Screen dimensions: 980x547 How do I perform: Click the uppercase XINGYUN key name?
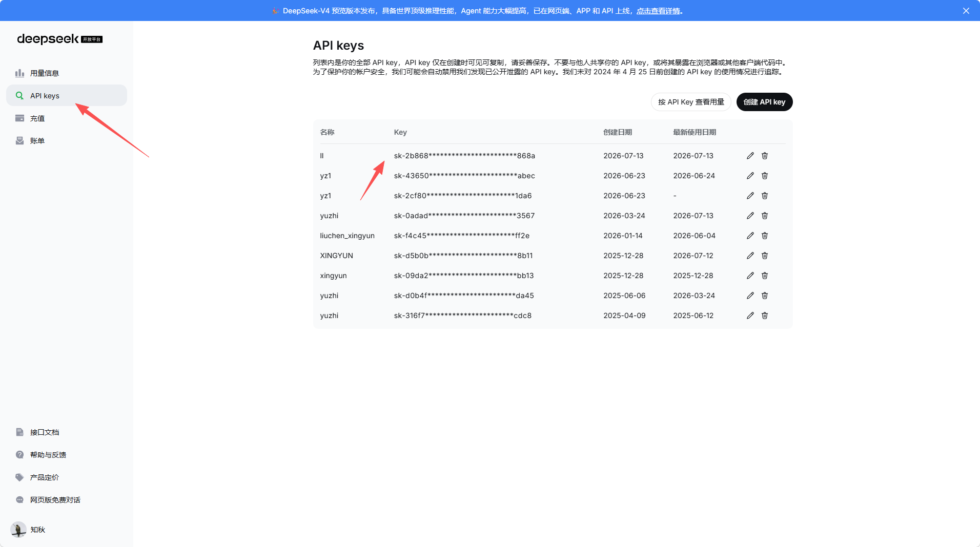point(337,256)
